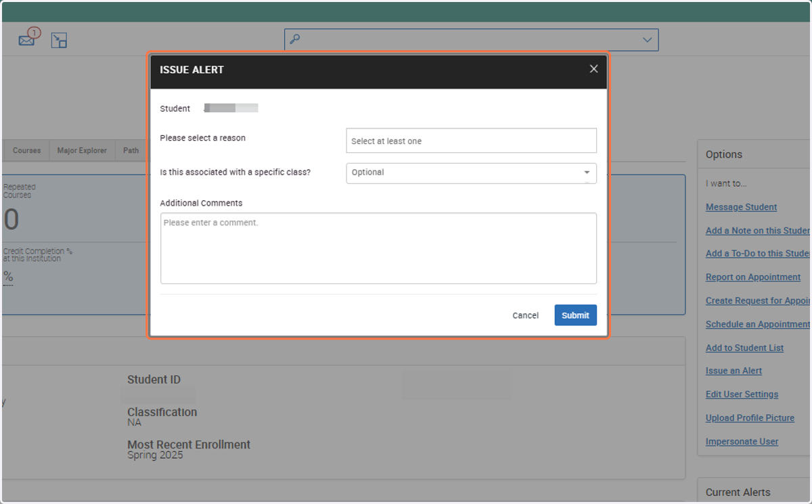Screen dimensions: 812x504
Task: Cancel the Issue Alert dialog
Action: pyautogui.click(x=525, y=315)
